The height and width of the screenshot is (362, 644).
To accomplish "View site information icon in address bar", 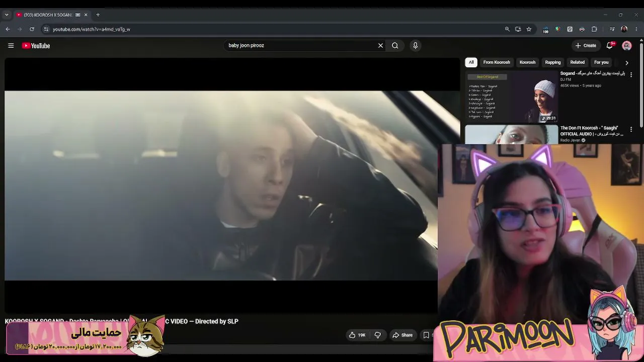I will tap(46, 29).
